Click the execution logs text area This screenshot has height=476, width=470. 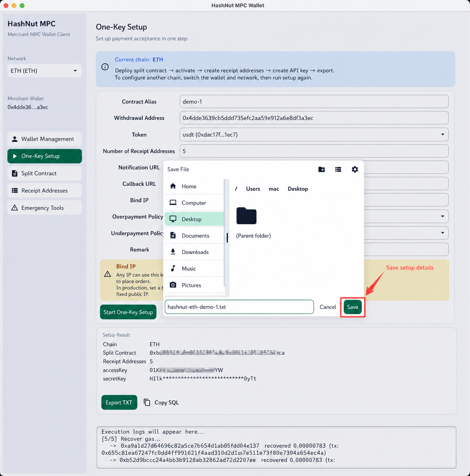[276, 447]
